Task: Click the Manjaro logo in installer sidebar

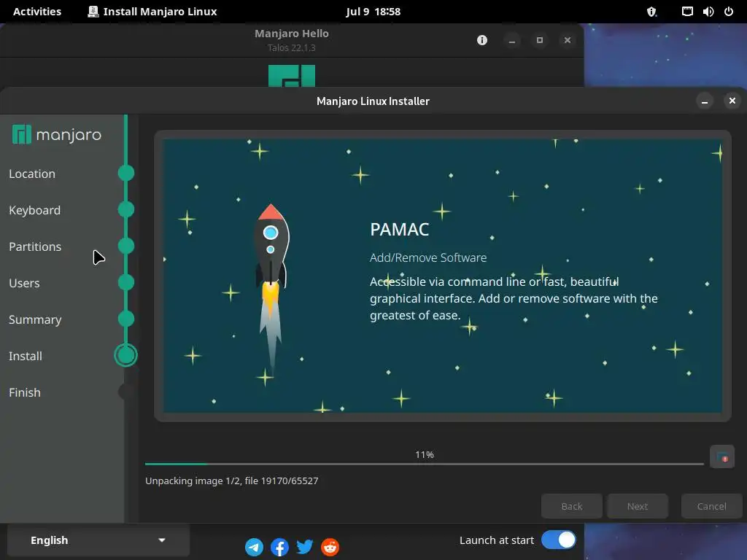Action: coord(57,134)
